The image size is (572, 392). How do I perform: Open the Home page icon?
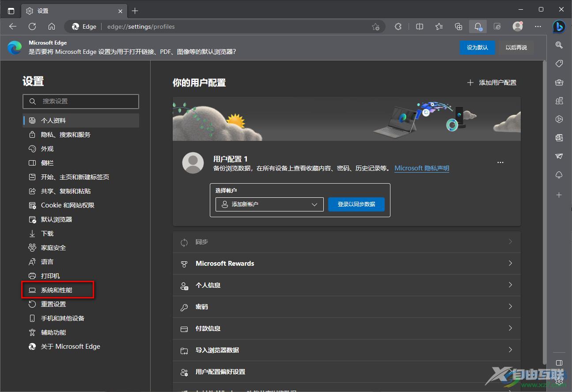(52, 26)
